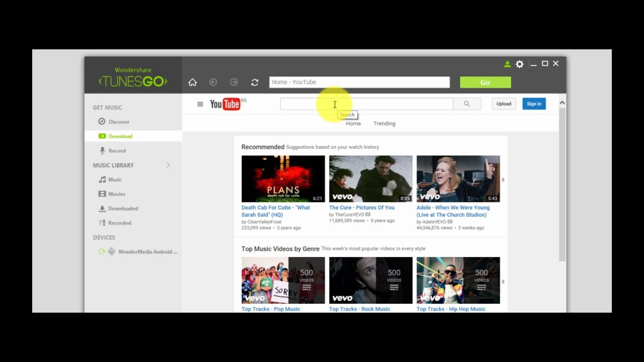Select the Download sidebar item

[133, 136]
